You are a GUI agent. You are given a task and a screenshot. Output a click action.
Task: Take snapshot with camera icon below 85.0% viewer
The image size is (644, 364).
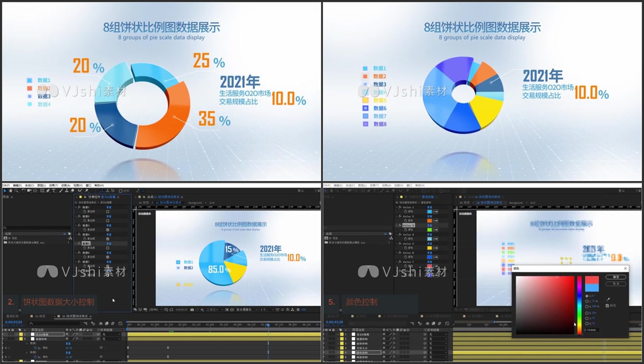[192, 310]
